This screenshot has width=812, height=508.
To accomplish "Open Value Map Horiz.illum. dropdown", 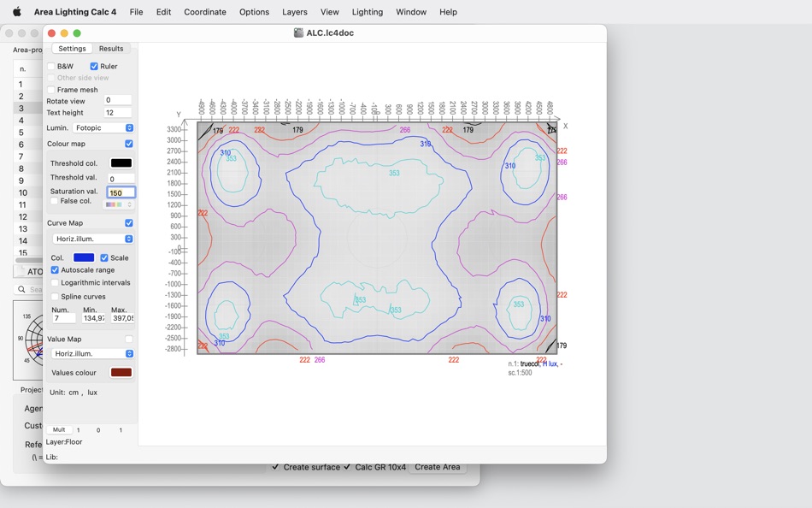I will (x=92, y=353).
